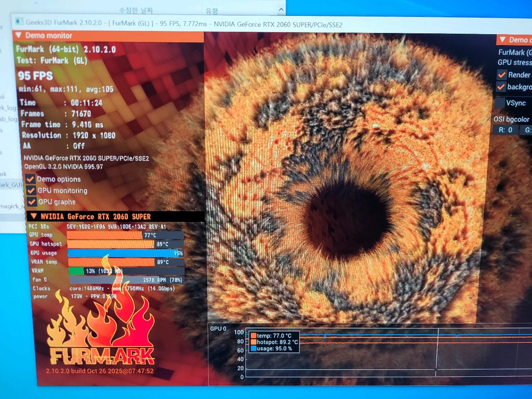Click the graph legend hotspot: 89.2 °C

[x=274, y=342]
